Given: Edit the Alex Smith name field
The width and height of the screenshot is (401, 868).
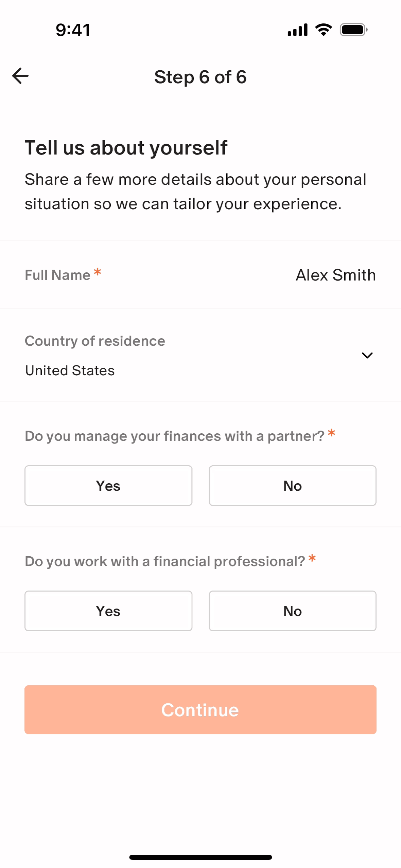Looking at the screenshot, I should point(335,275).
